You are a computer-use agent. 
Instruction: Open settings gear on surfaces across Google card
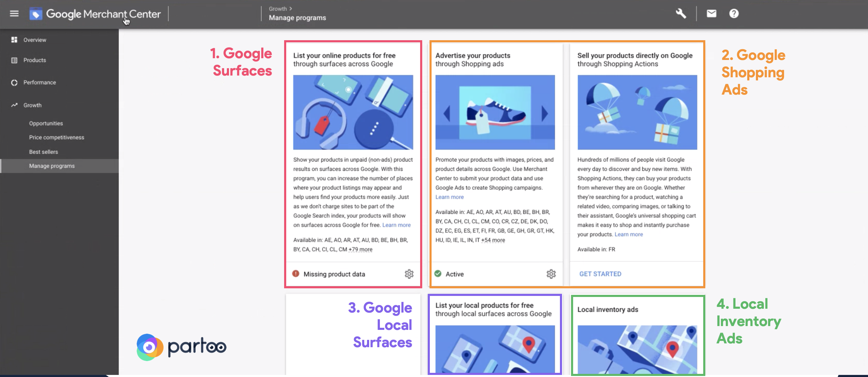(409, 274)
